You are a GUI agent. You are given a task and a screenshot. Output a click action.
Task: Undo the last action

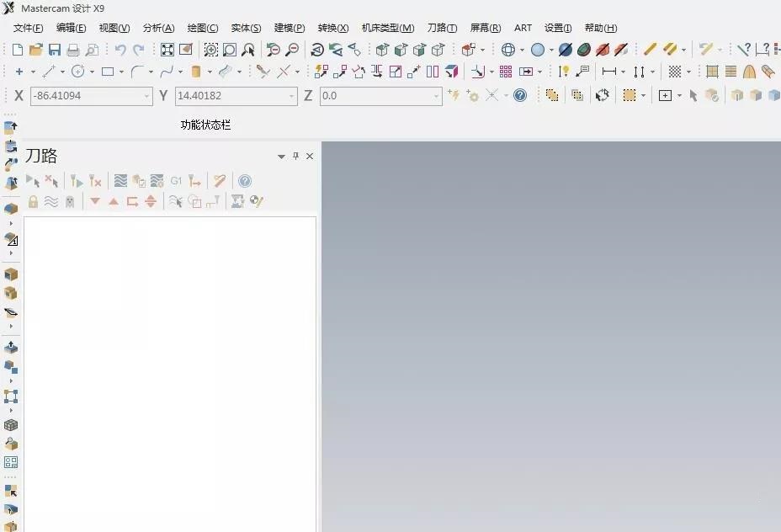[120, 50]
